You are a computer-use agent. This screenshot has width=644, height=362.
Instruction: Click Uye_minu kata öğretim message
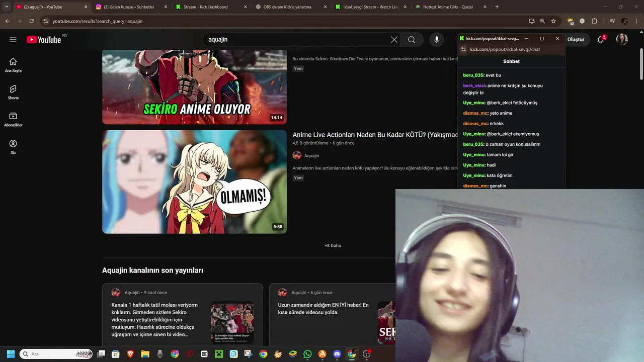[x=488, y=175]
